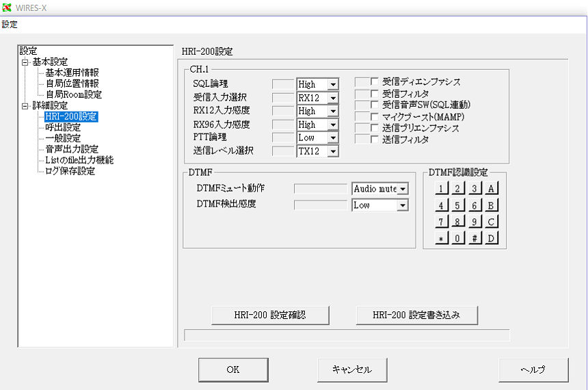This screenshot has width=588, height=390.
Task: Click the キャンセル button
Action: (352, 369)
